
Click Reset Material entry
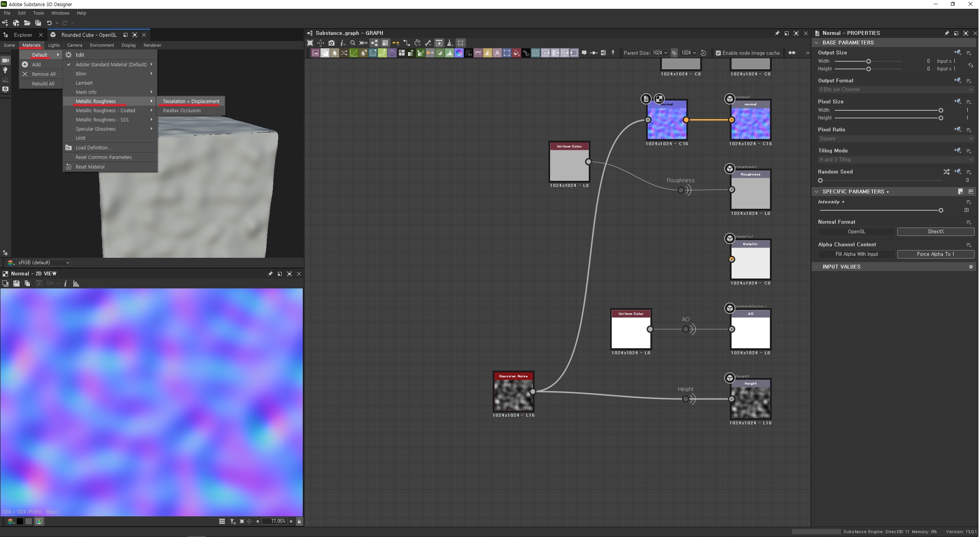point(110,167)
